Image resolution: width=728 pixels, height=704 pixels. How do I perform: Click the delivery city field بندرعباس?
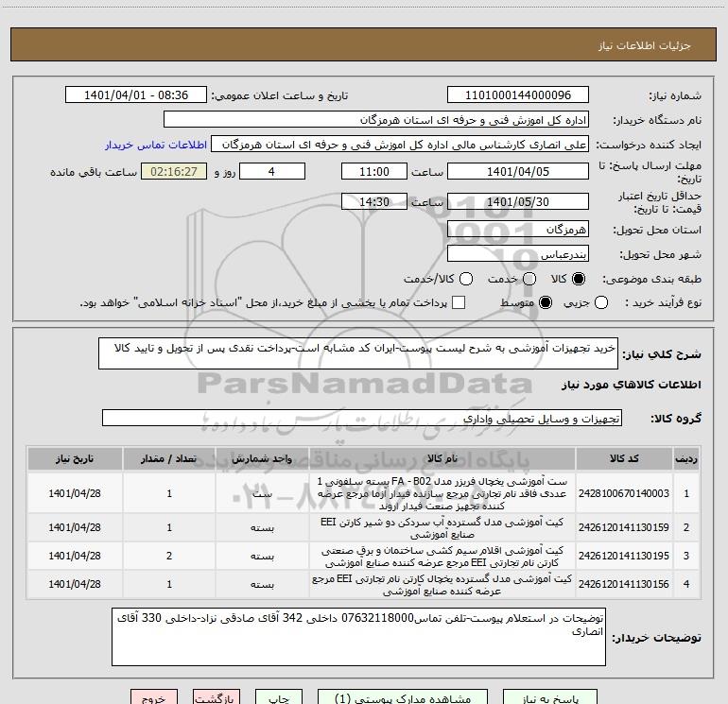[518, 253]
